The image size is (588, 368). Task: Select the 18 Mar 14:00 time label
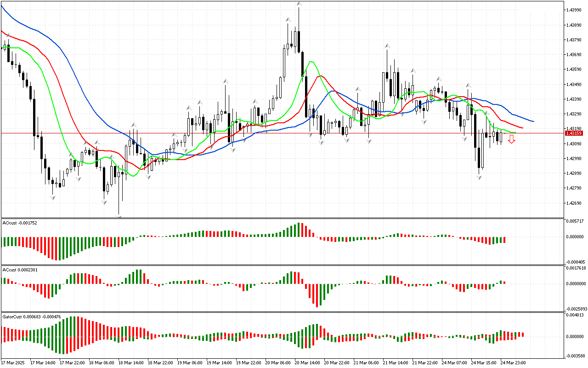131,362
